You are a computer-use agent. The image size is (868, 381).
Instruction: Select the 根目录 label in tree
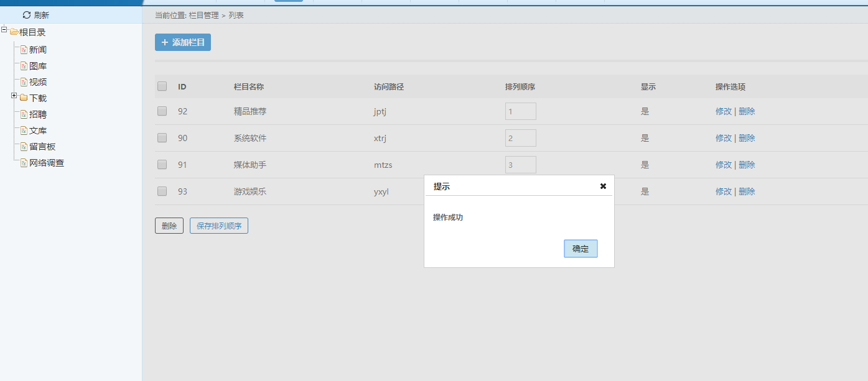click(x=32, y=32)
